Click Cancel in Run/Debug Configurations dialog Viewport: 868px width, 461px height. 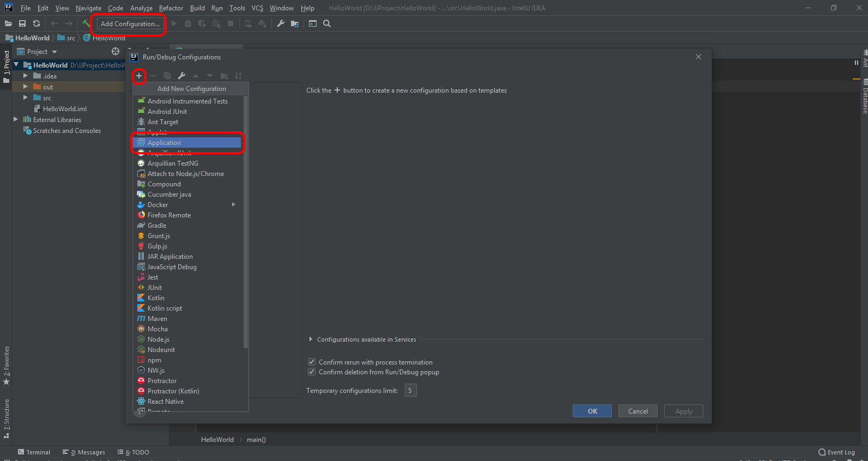638,411
